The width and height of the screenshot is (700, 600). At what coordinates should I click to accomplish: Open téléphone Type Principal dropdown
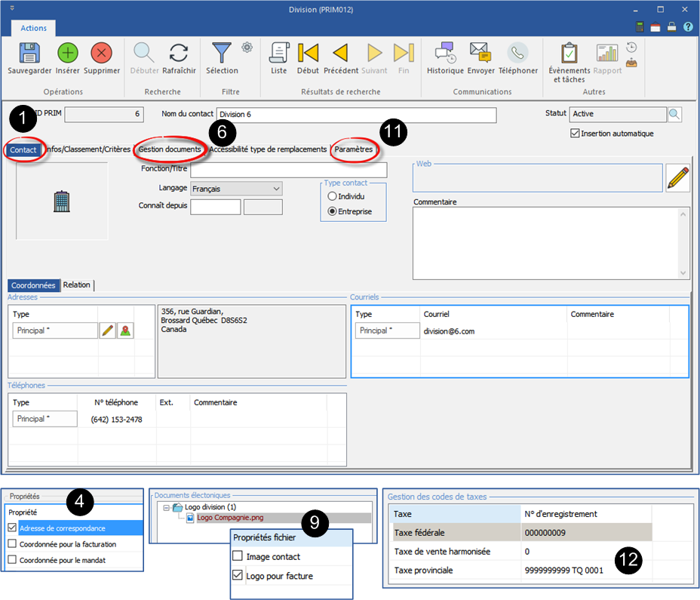point(45,419)
